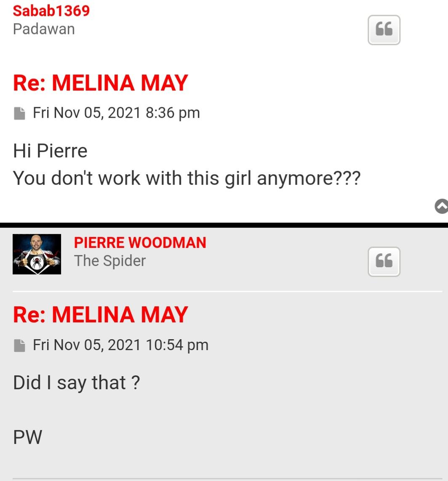Click the Fri Nov 05, 2021 10:54 pm timestamp

[x=120, y=345]
